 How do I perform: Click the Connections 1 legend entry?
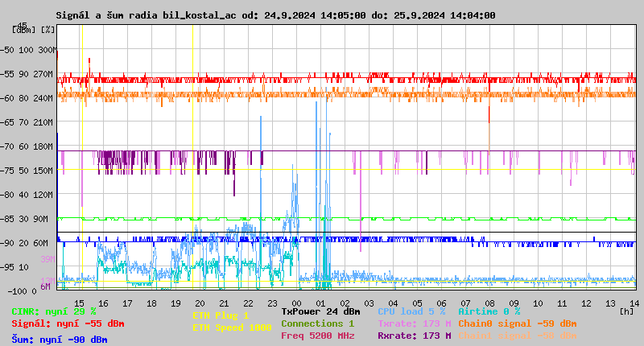click(x=318, y=323)
